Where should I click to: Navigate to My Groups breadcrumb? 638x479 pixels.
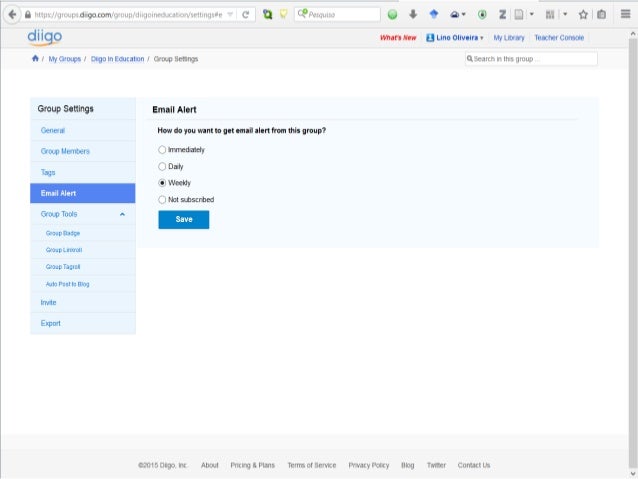coord(65,59)
